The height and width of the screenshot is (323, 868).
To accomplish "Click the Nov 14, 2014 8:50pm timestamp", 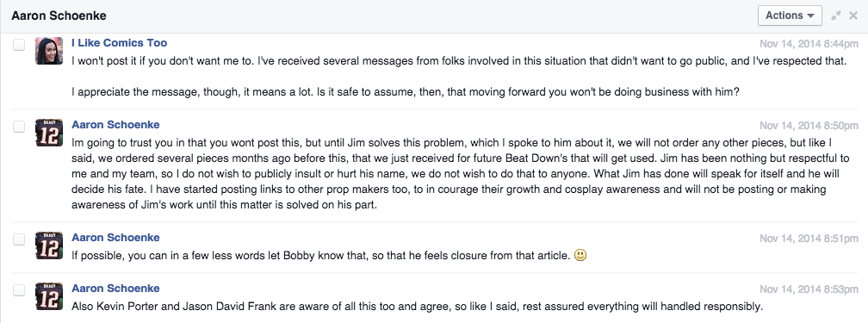I will [x=809, y=126].
